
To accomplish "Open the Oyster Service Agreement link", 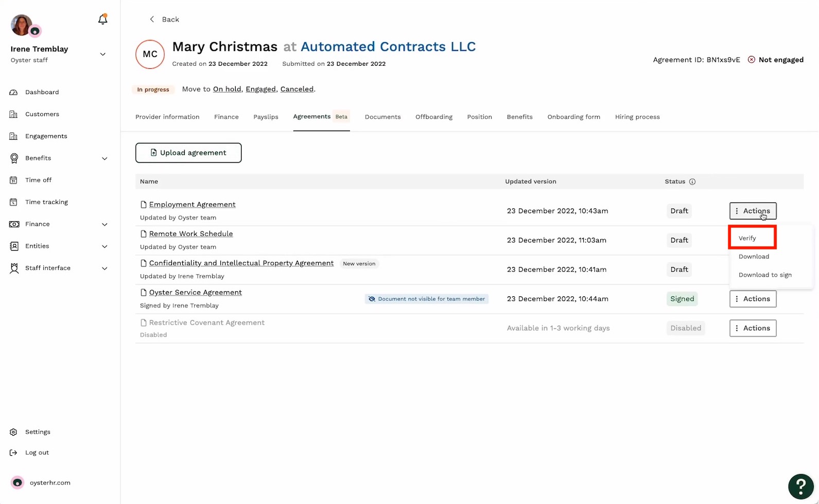I will coord(196,293).
